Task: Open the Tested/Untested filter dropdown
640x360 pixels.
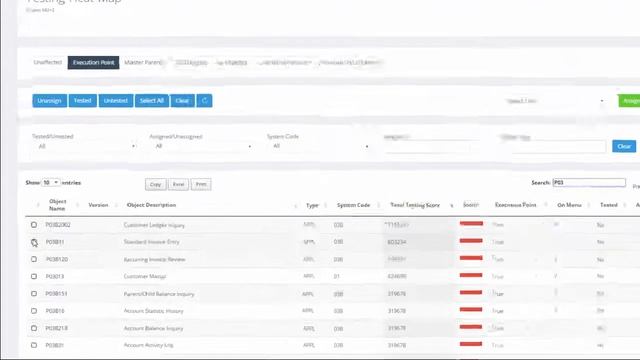Action: tap(84, 146)
